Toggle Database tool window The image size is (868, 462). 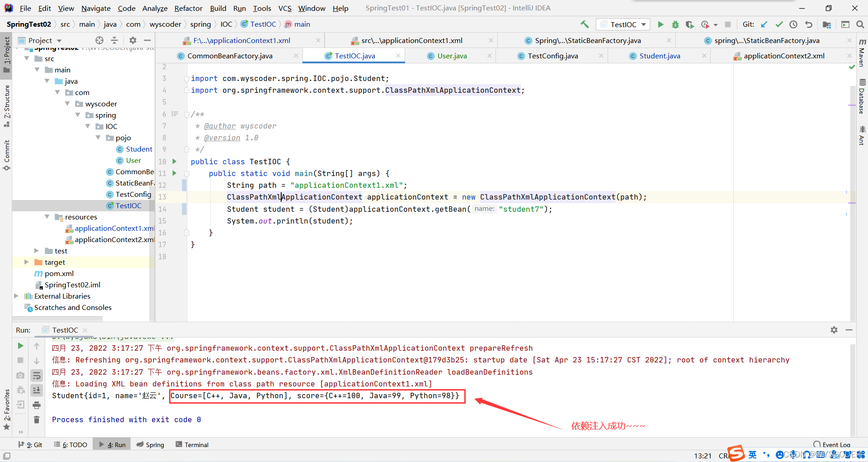[862, 96]
